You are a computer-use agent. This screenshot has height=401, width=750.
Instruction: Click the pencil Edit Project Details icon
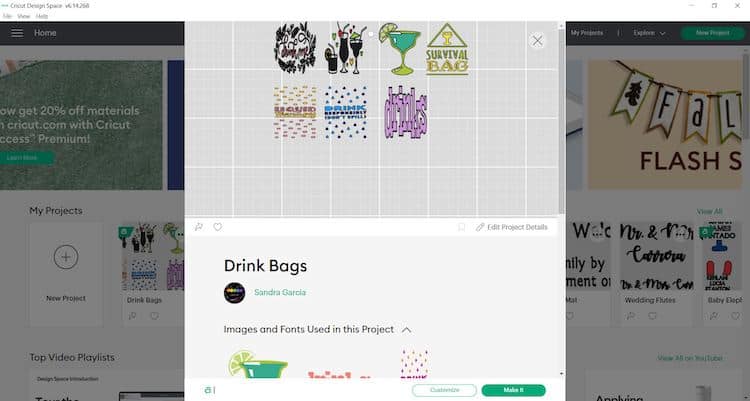click(x=480, y=227)
